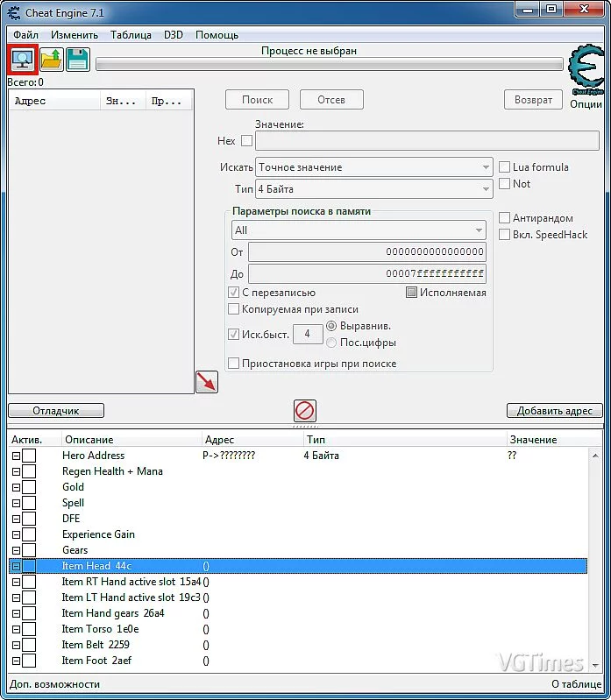Collapse the Experience Gain entry
This screenshot has width=611, height=700.
point(16,534)
